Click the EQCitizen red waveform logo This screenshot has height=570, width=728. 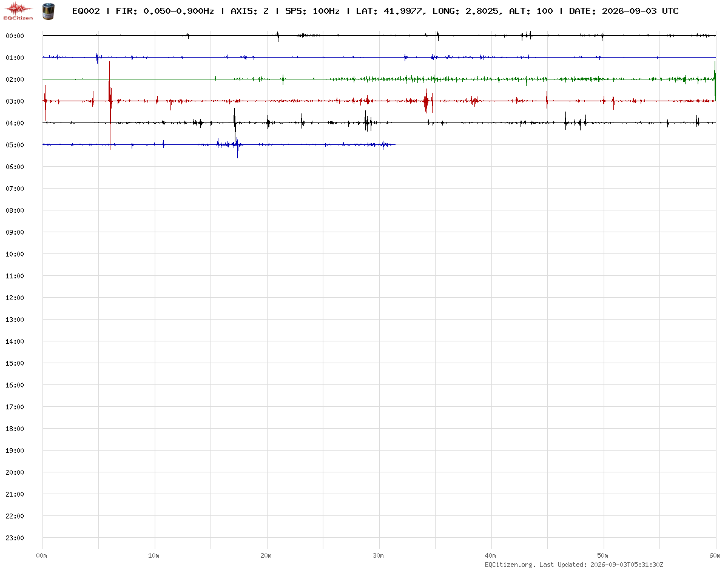[18, 10]
